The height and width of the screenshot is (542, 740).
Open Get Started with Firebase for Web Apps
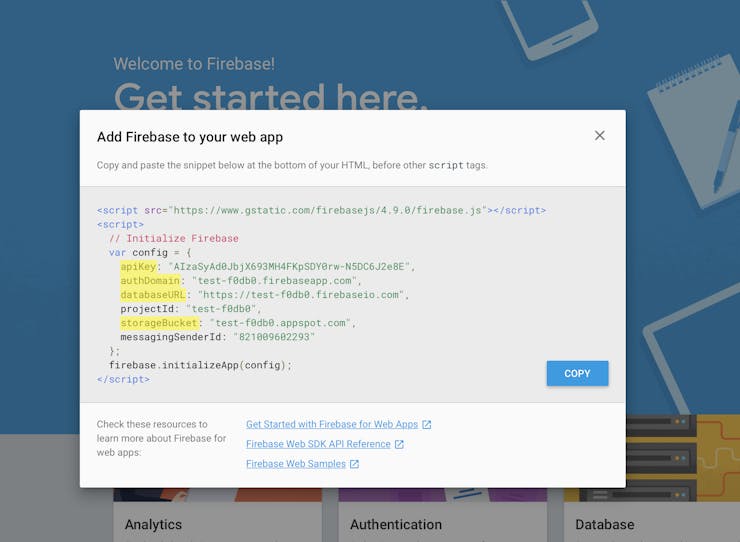tap(332, 424)
